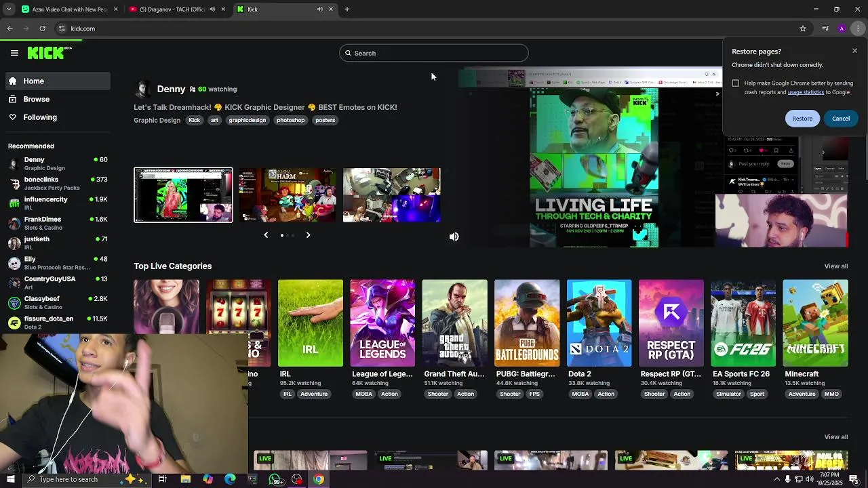Open the OBS icon on the taskbar
The width and height of the screenshot is (868, 488).
297,479
